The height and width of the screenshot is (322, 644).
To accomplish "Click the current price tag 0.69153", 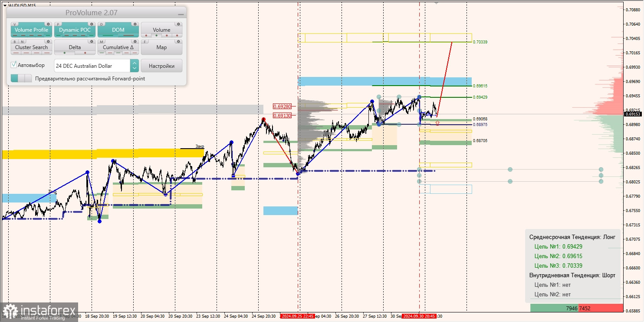I will (633, 114).
